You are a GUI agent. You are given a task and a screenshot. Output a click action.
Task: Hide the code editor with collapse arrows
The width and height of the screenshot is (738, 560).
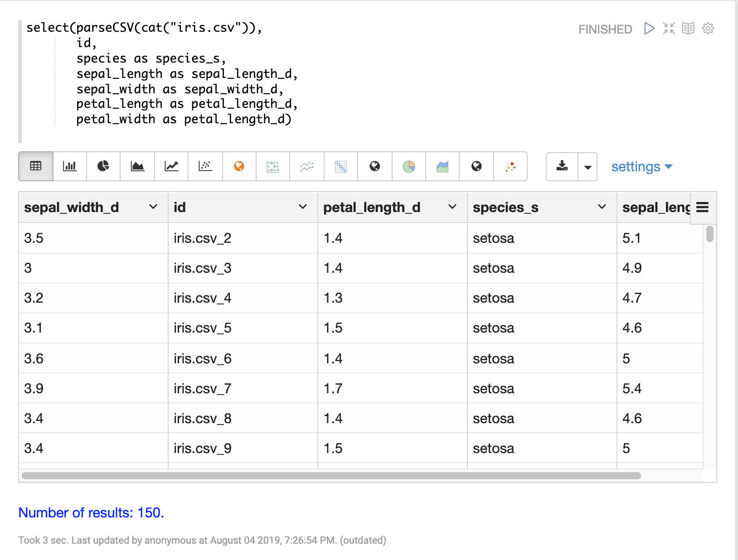(669, 29)
